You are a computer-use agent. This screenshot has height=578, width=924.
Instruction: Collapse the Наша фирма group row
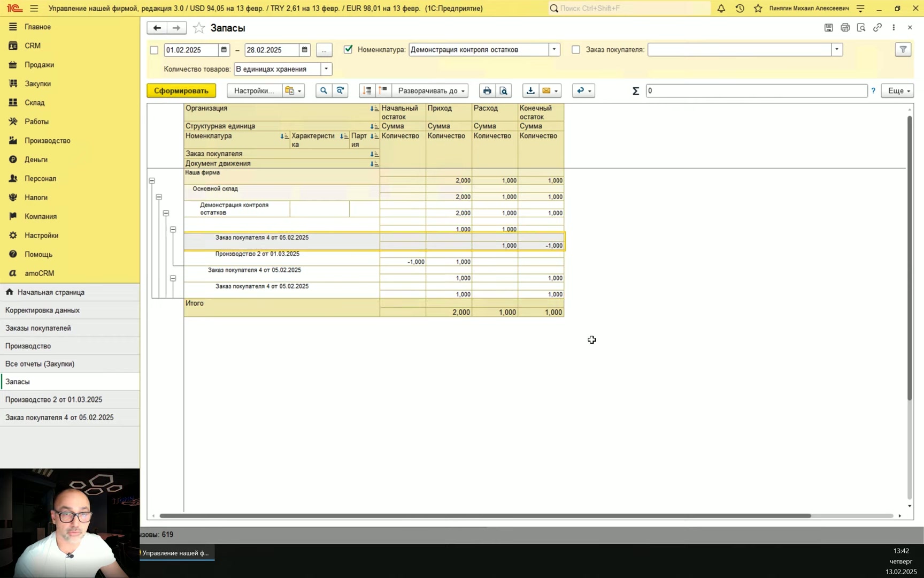coord(152,181)
